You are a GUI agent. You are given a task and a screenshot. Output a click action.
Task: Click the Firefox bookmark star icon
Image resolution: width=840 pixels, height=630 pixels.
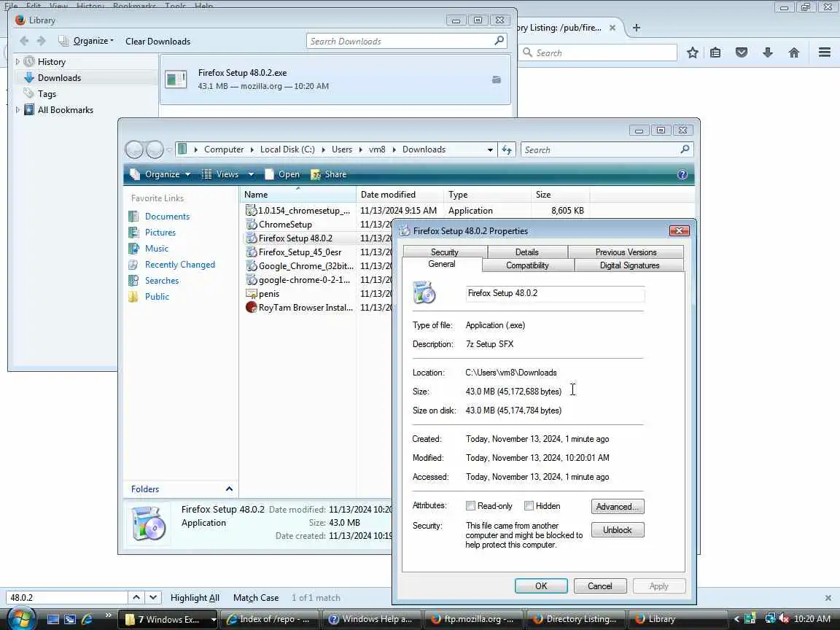(693, 52)
